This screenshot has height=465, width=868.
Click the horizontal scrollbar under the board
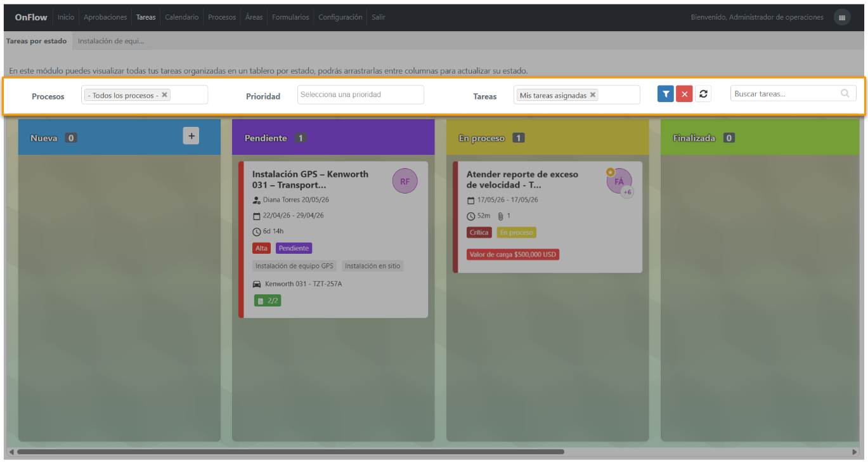point(290,452)
